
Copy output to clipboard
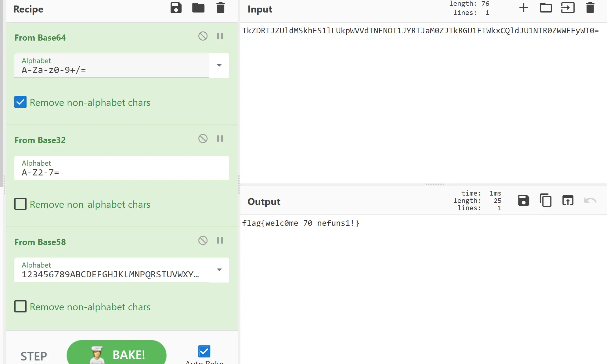pos(545,200)
